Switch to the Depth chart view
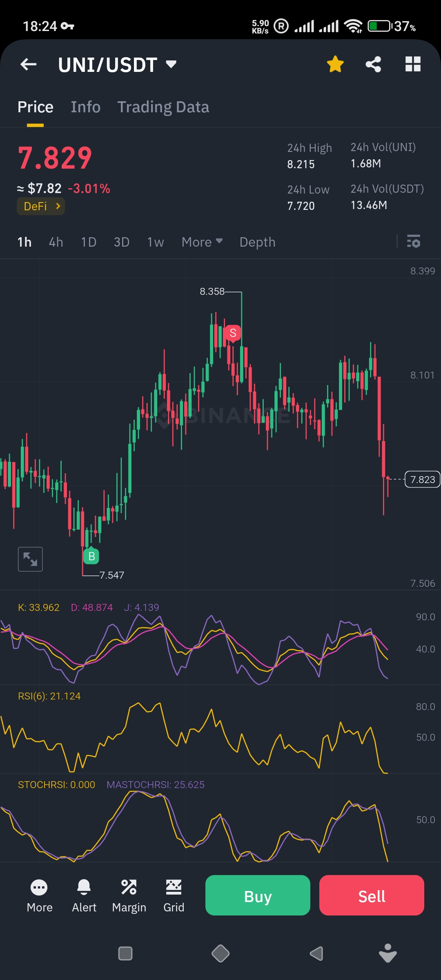This screenshot has height=980, width=441. pyautogui.click(x=257, y=242)
